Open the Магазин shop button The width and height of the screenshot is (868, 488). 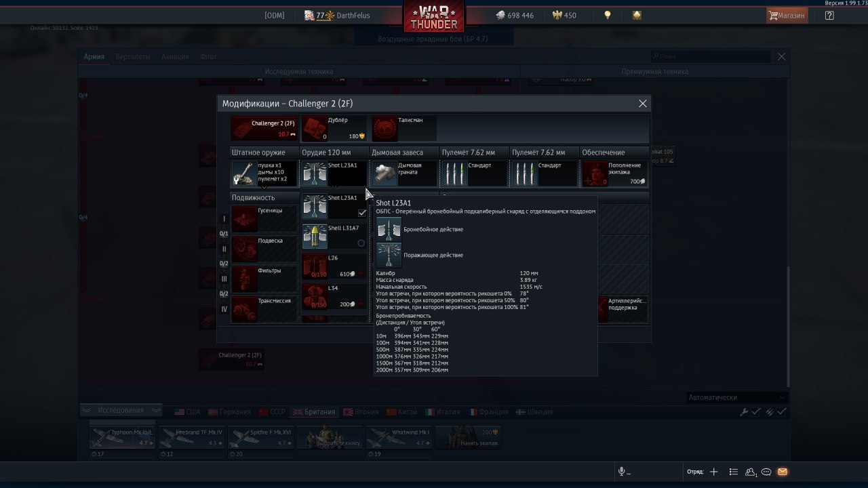tap(787, 15)
